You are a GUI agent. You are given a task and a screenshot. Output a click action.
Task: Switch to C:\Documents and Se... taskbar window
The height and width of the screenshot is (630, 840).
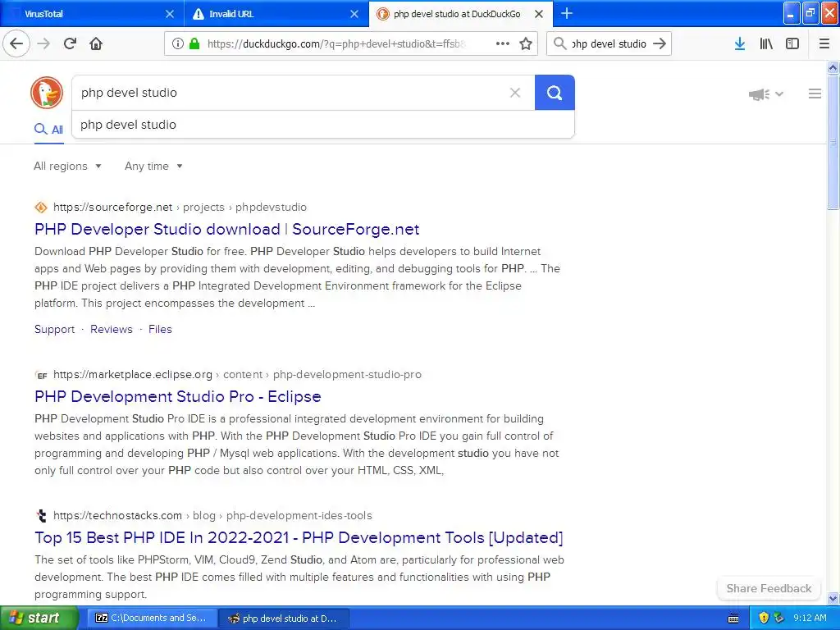click(153, 619)
